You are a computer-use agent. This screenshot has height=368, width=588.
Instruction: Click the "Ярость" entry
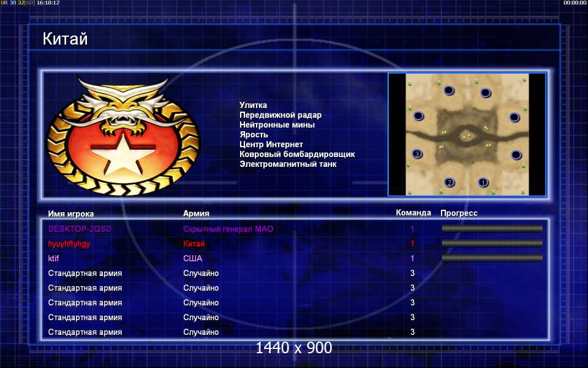254,134
